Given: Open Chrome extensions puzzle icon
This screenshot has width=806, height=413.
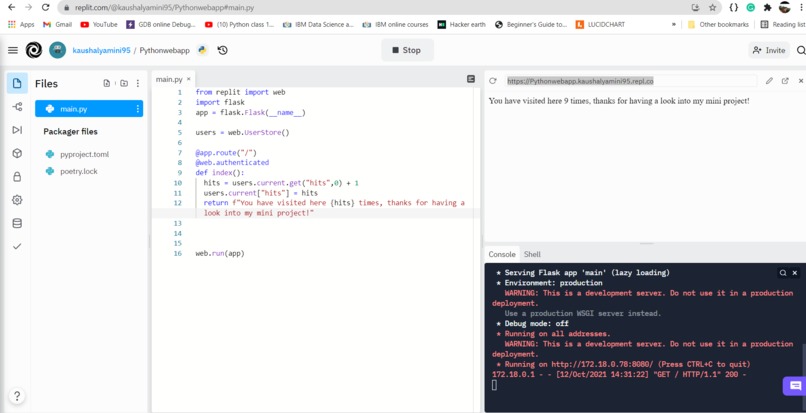Looking at the screenshot, I should [767, 8].
